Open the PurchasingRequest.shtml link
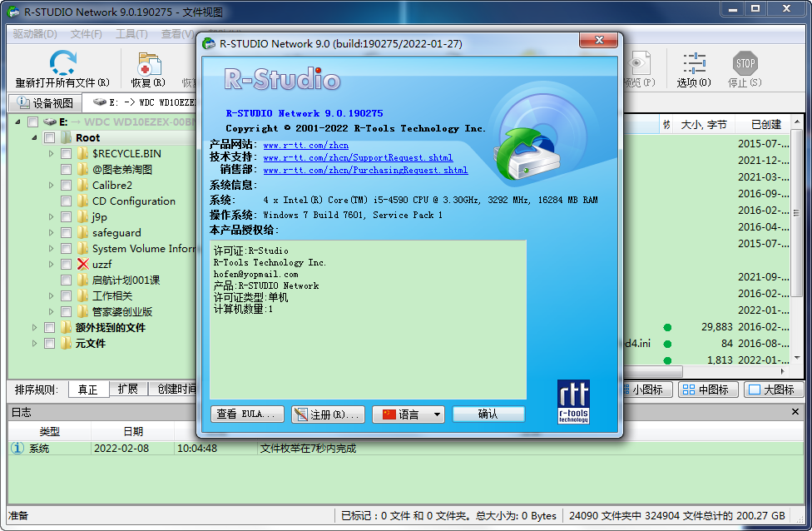The height and width of the screenshot is (531, 812). (x=365, y=170)
